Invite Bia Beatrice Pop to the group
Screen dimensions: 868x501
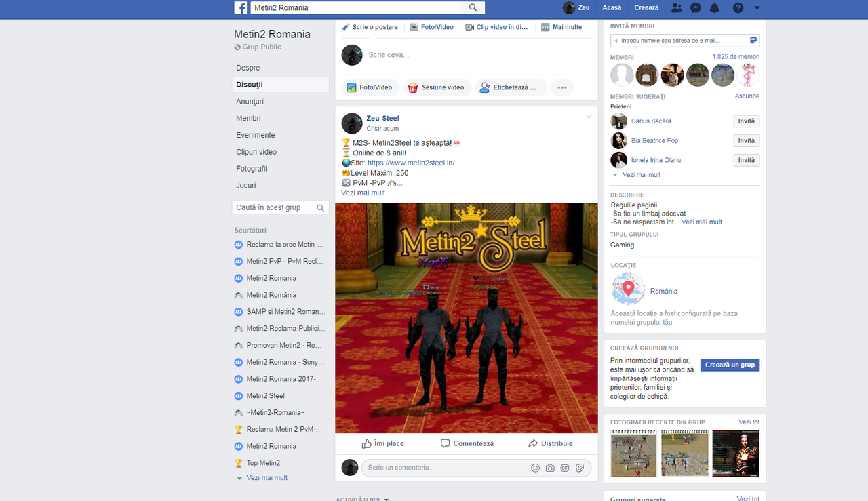(746, 141)
